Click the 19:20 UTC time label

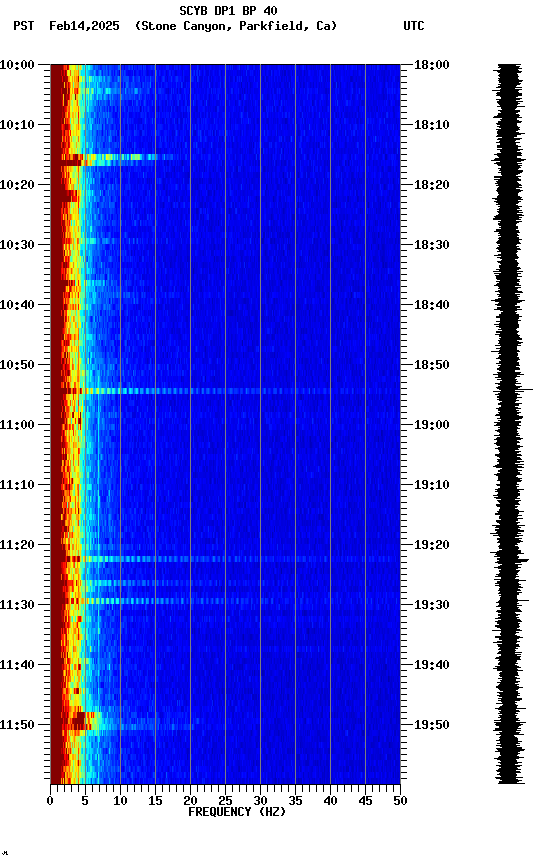[432, 546]
